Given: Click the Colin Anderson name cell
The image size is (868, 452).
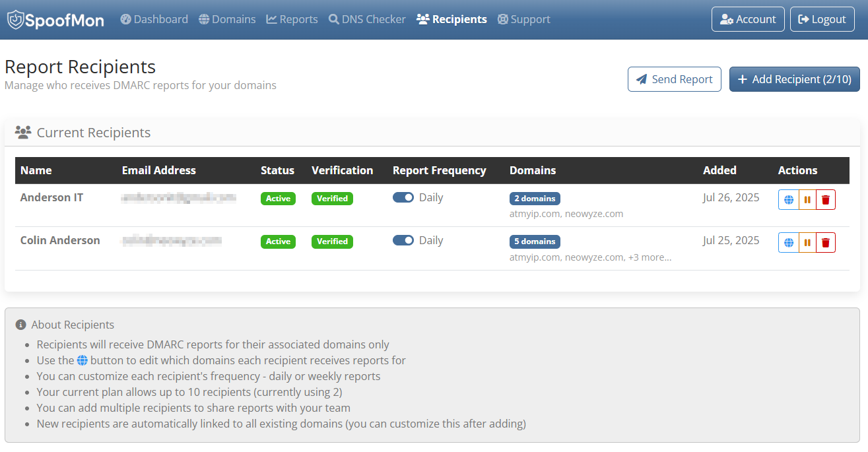Looking at the screenshot, I should [60, 240].
